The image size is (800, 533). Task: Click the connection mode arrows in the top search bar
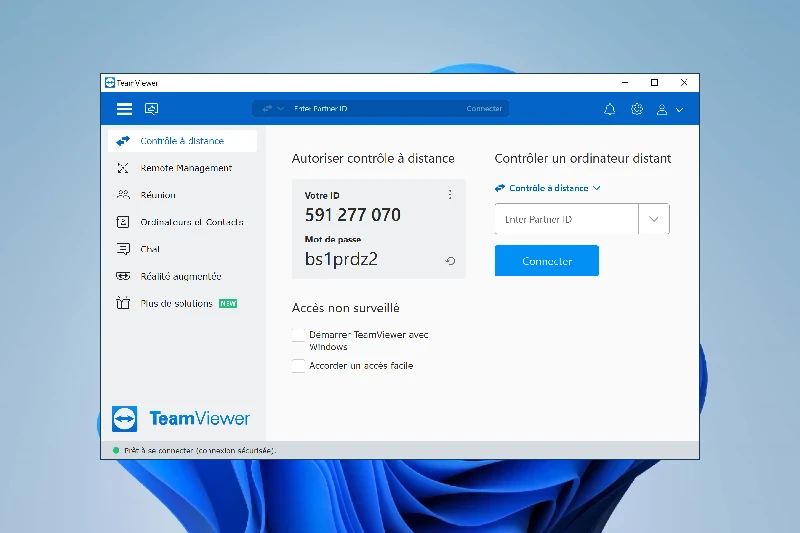tap(267, 109)
